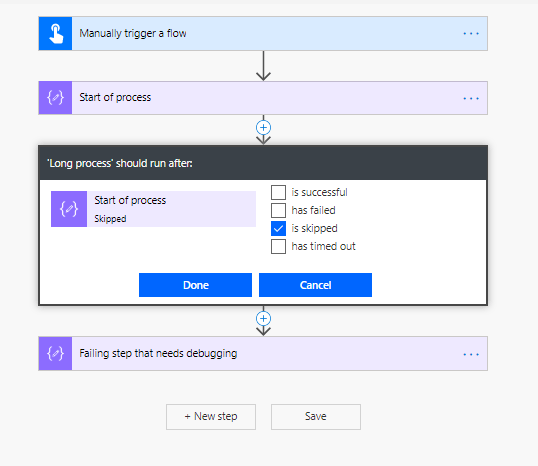
Task: Expand the Failing step that needs debugging card
Action: tap(263, 353)
